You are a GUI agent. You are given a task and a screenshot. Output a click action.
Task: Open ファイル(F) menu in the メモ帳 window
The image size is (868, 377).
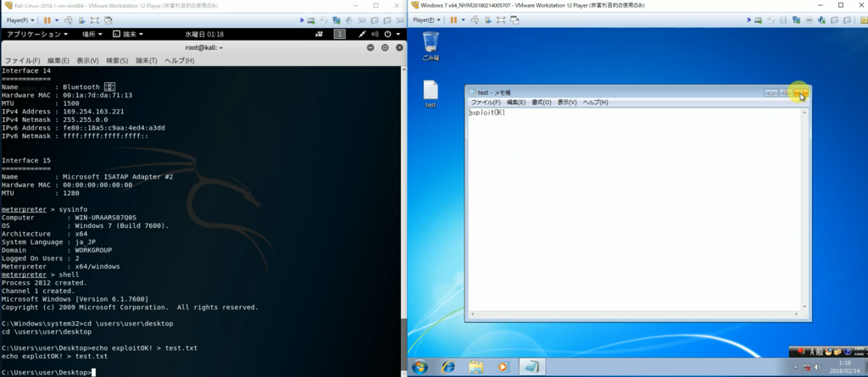[486, 103]
